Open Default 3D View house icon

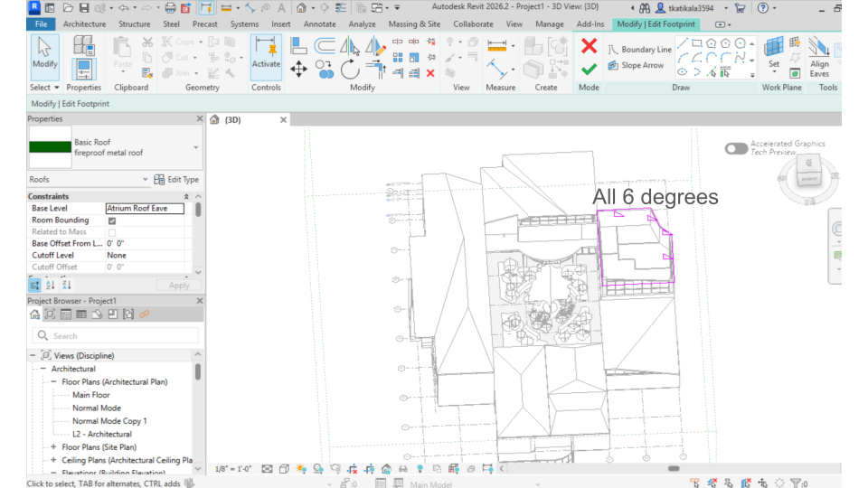(x=301, y=8)
